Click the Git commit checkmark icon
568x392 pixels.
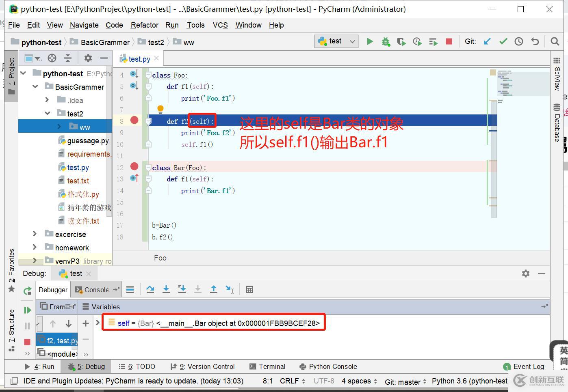(503, 41)
